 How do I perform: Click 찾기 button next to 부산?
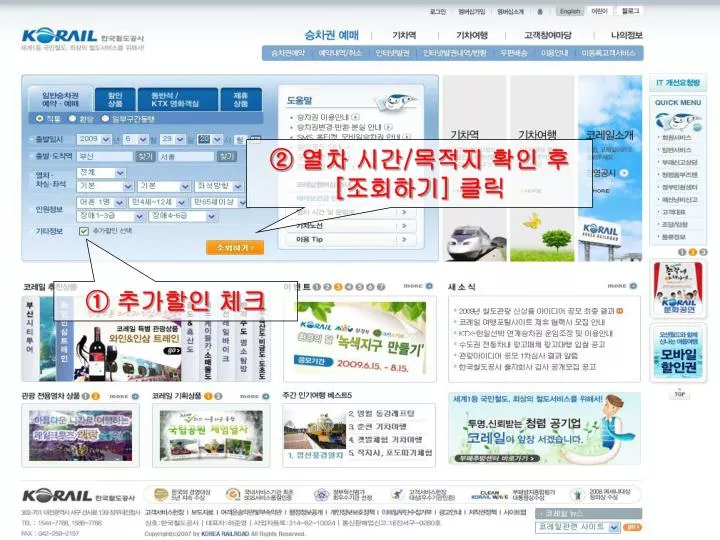[145, 157]
